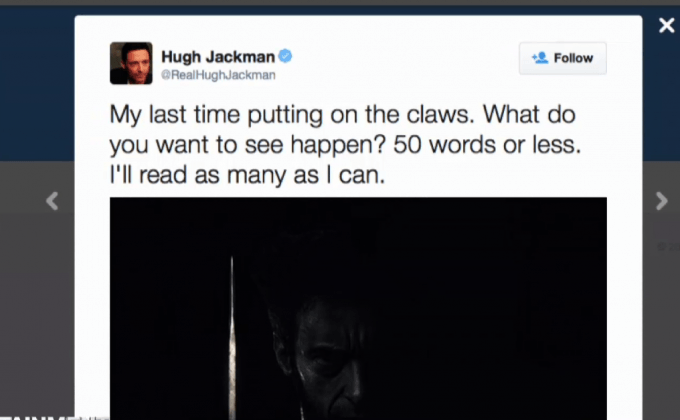Close the tweet popup with the X

click(x=667, y=25)
